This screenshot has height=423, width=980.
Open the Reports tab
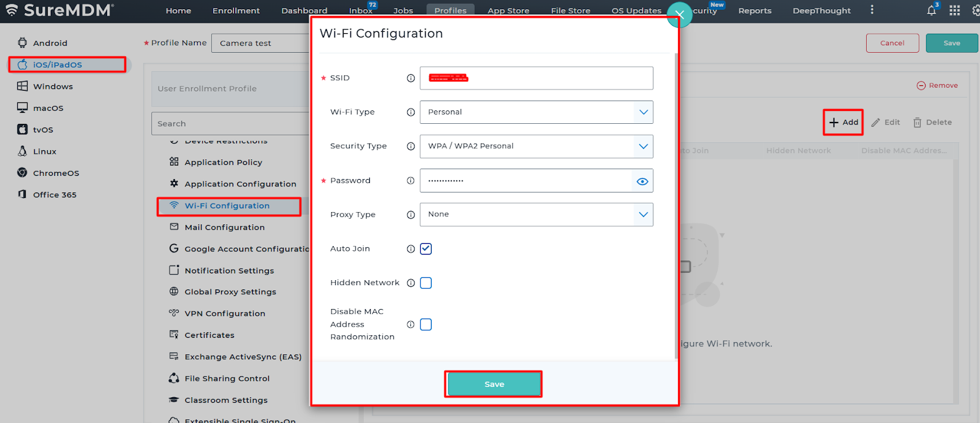[755, 10]
